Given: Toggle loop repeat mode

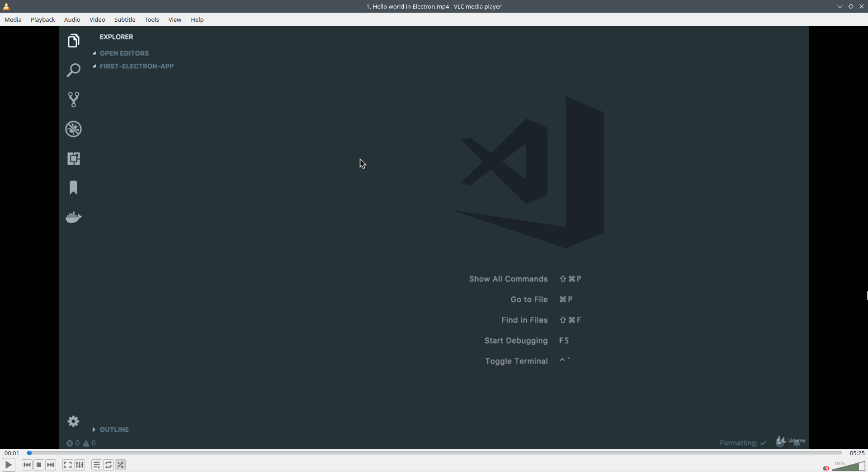Looking at the screenshot, I should coord(108,465).
